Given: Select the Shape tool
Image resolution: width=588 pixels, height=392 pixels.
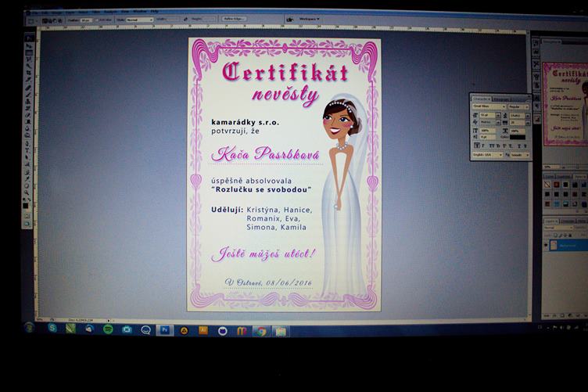Looking at the screenshot, I should [x=28, y=164].
